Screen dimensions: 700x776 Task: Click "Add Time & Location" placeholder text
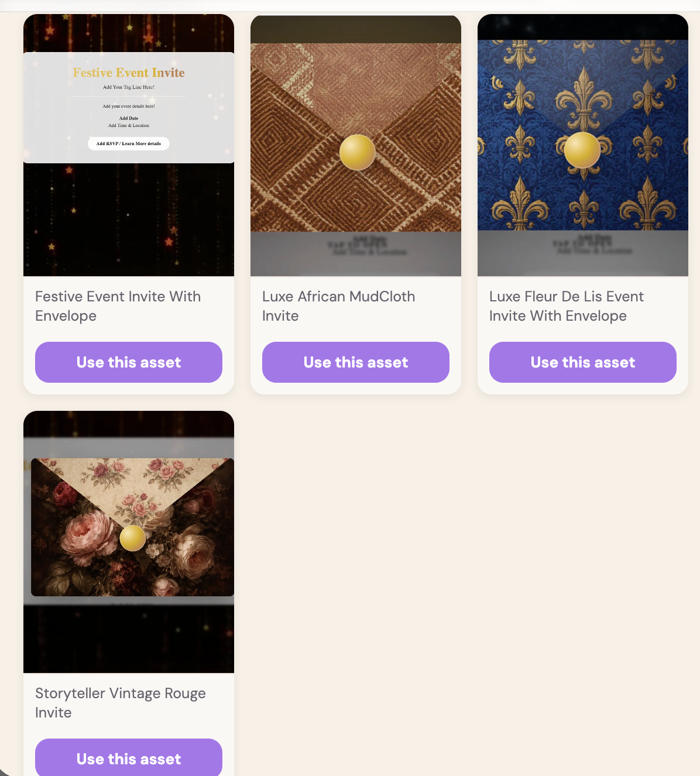click(128, 125)
